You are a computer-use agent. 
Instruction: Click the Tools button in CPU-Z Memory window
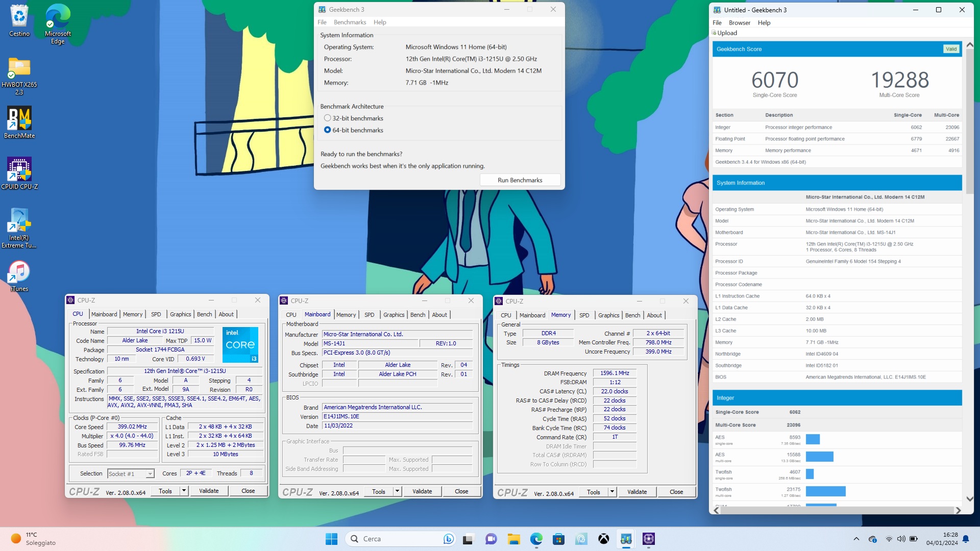(594, 492)
